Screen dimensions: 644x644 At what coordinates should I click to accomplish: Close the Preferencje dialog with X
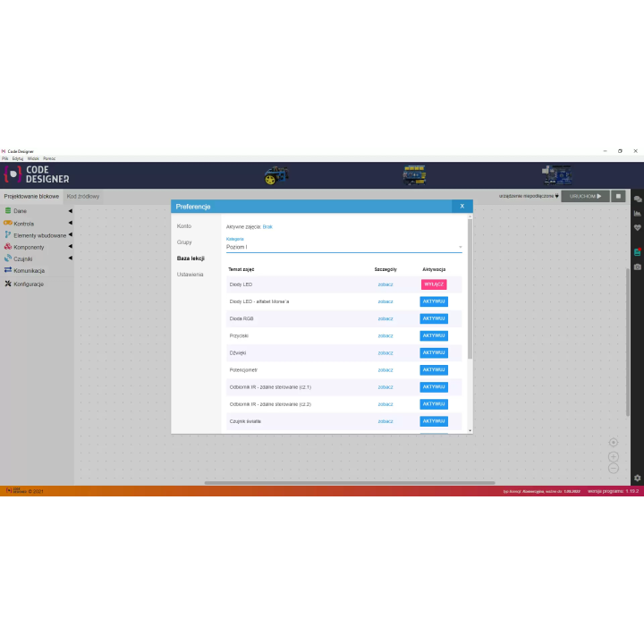point(462,206)
